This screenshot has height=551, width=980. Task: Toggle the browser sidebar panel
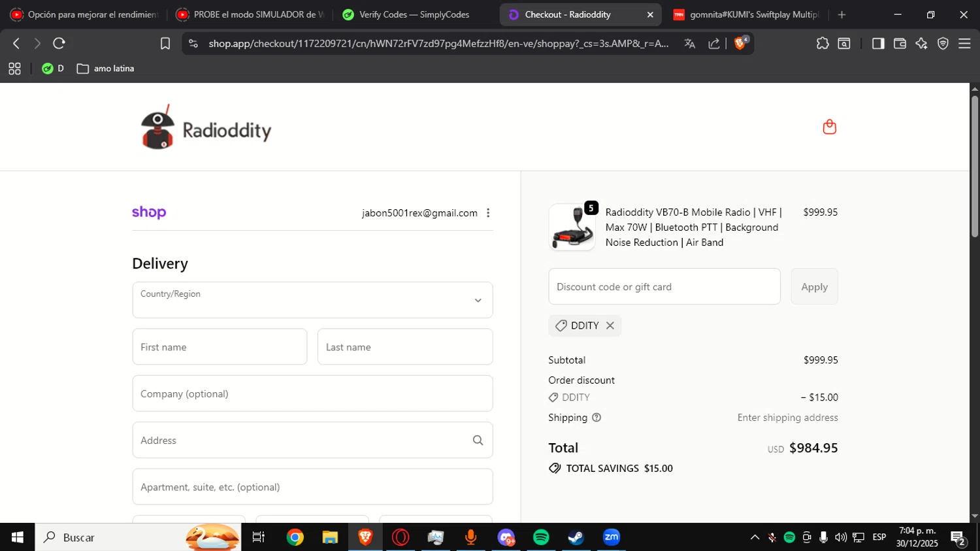tap(878, 43)
